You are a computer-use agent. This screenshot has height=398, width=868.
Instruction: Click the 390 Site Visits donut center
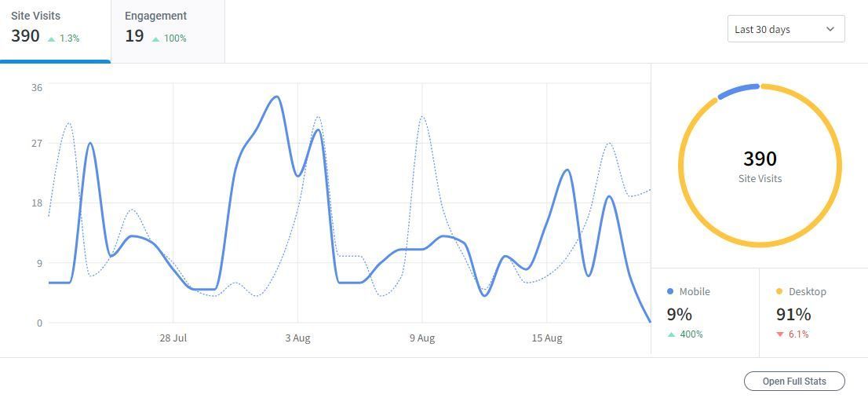tap(760, 166)
